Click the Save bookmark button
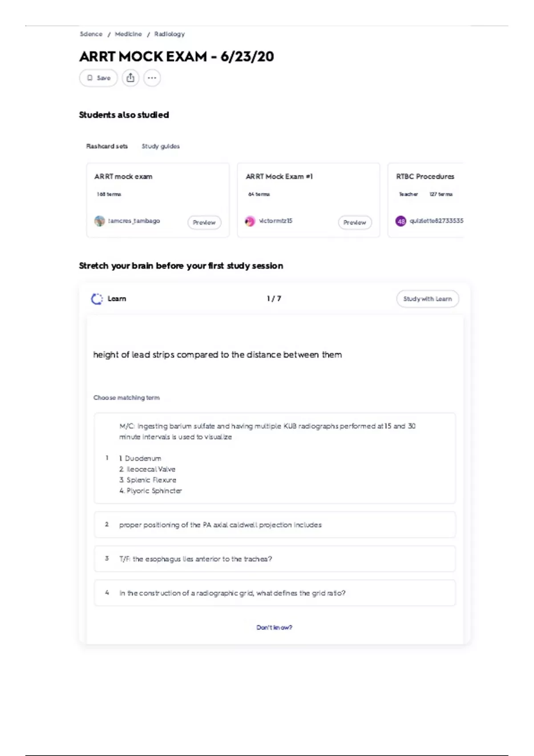The image size is (534, 756). point(98,78)
